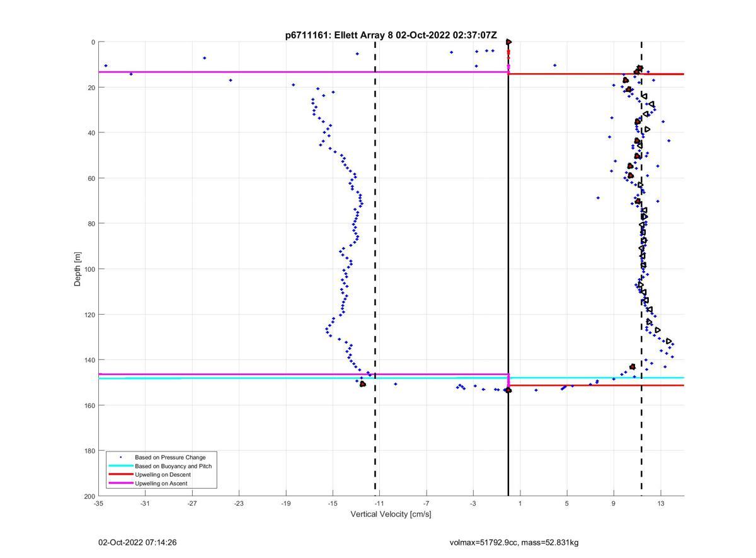Viewport: 756px width, 558px height.
Task: Click y-axis tick label '200'
Action: pyautogui.click(x=90, y=496)
